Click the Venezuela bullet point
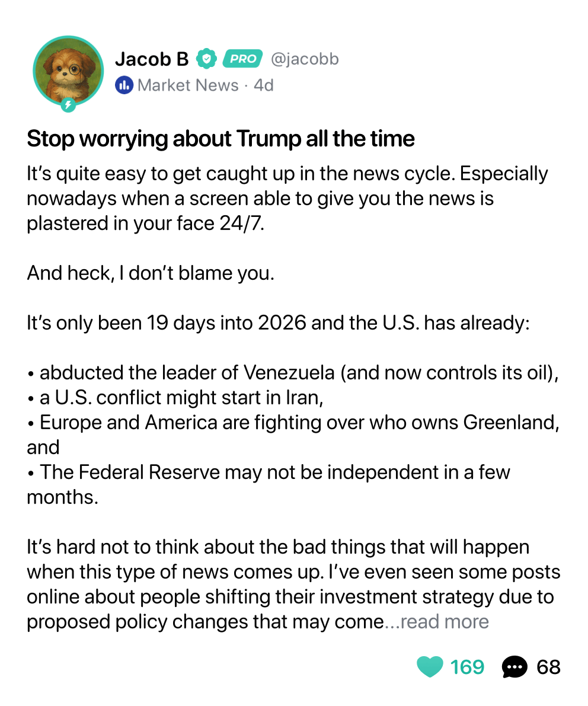Image resolution: width=588 pixels, height=706 pixels. (293, 373)
